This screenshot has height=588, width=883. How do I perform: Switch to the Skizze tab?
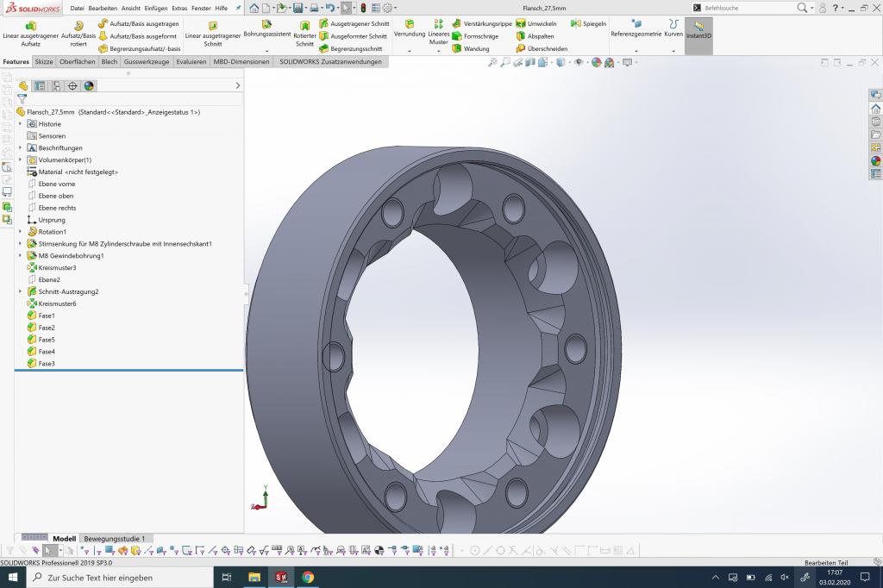click(43, 62)
